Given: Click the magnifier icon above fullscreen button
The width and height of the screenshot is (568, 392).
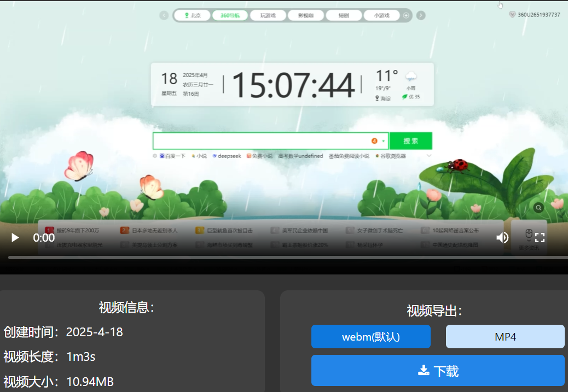Looking at the screenshot, I should coord(538,208).
